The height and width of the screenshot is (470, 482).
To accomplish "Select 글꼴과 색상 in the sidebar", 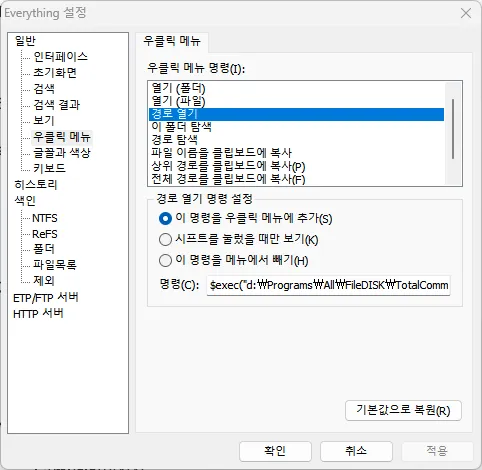I will click(62, 153).
